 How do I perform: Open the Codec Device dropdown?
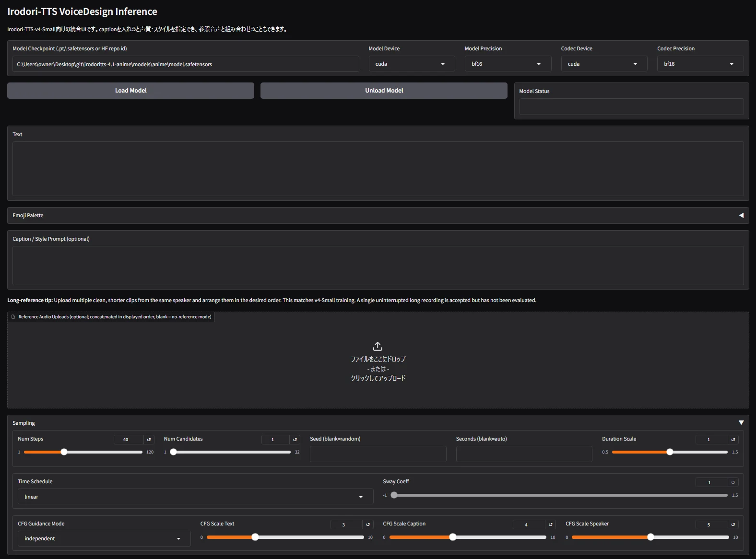point(604,64)
